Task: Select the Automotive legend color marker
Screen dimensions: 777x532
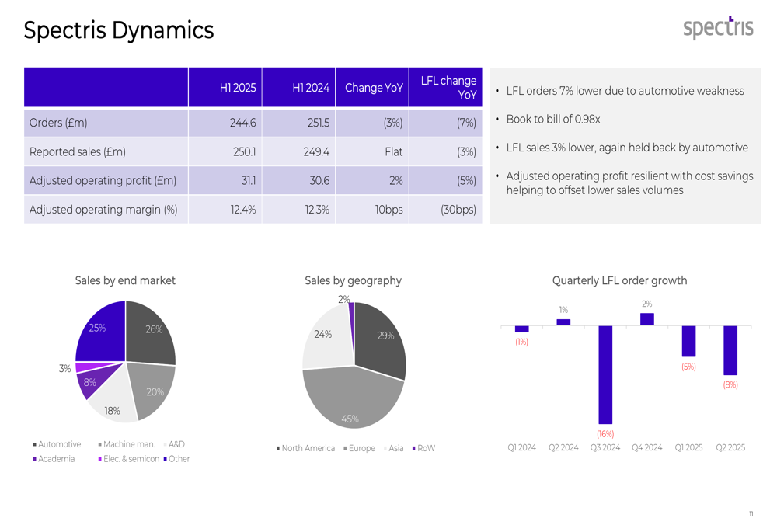Action: (x=35, y=445)
